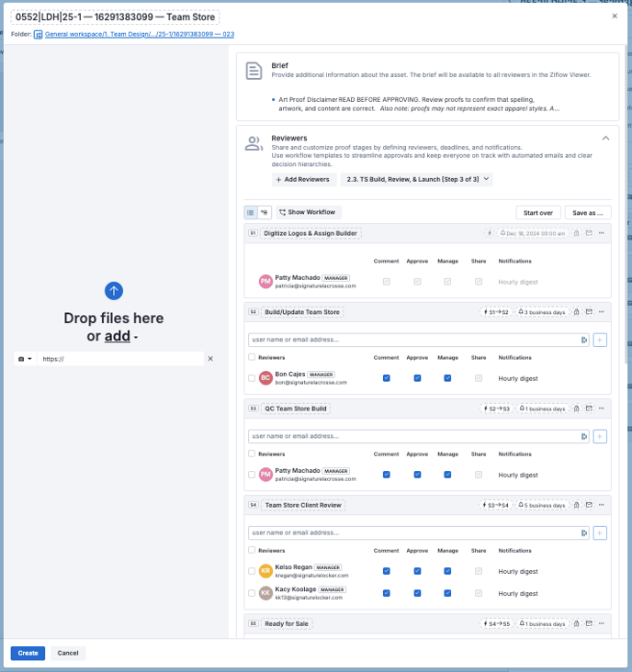
Task: Collapse the Reviewers section
Action: (x=605, y=138)
